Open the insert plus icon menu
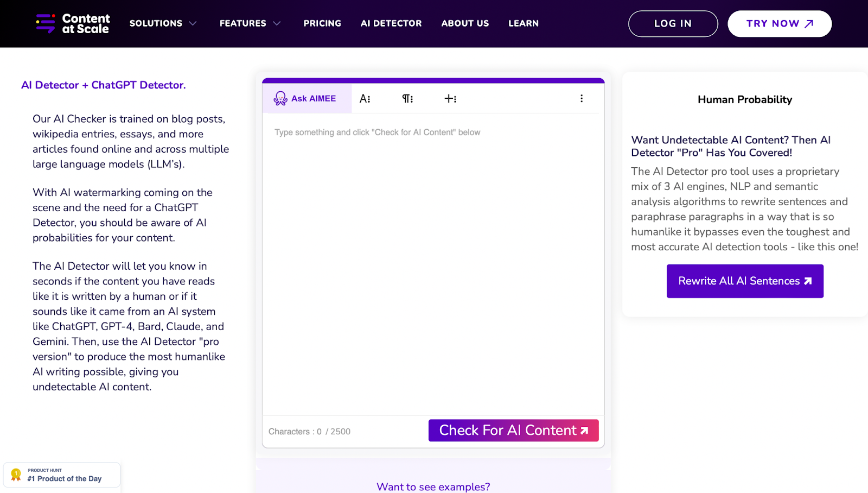 click(x=450, y=98)
